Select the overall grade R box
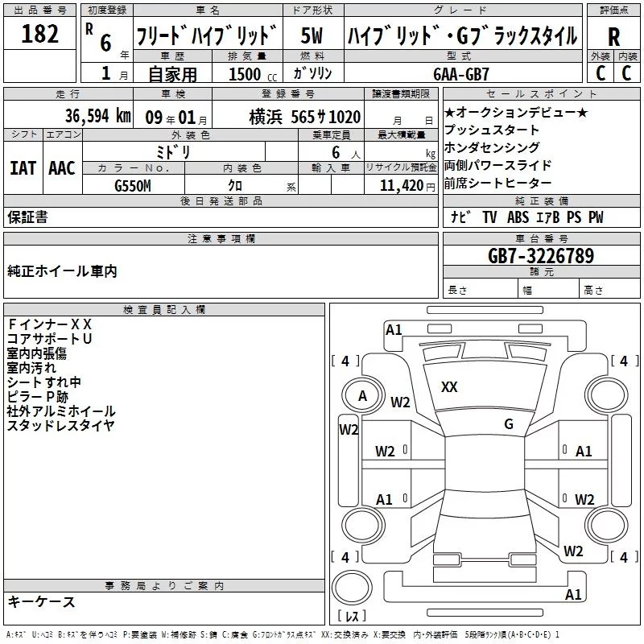Screen dimensions: 644x644 613,37
